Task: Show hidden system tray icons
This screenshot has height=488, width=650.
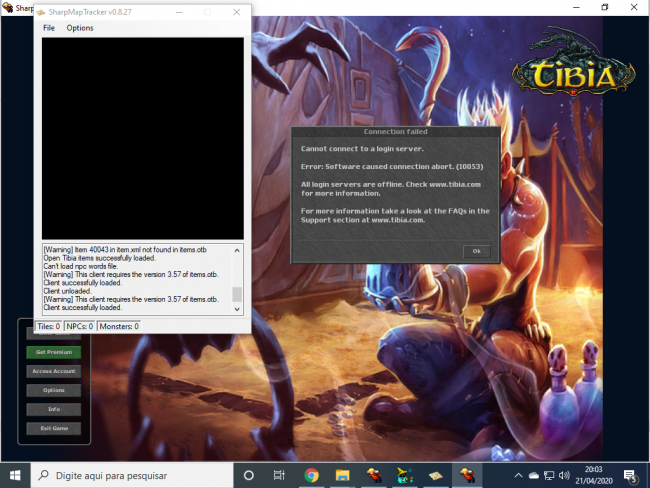Action: click(x=518, y=475)
